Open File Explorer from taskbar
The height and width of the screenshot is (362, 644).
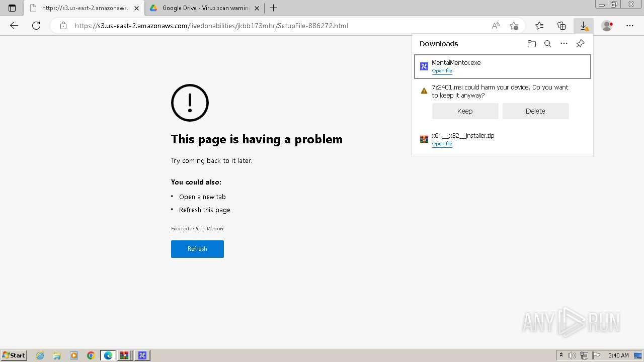(57, 355)
